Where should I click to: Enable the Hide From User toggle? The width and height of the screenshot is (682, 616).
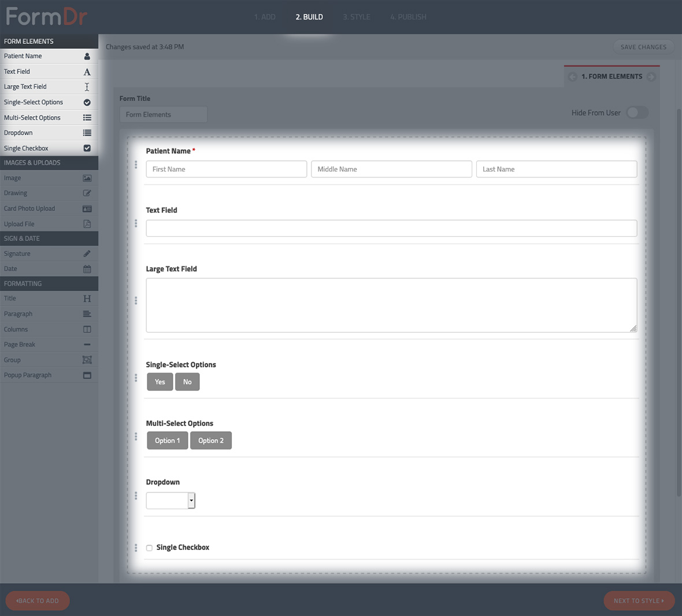pos(637,112)
